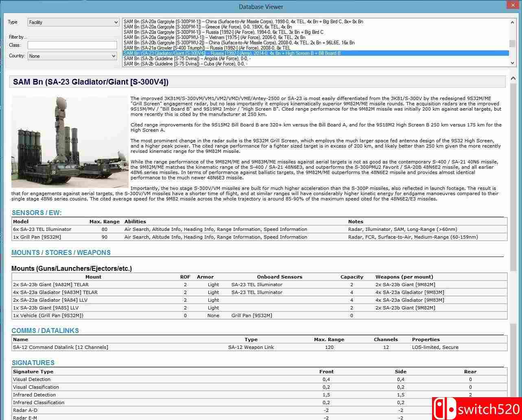This screenshot has height=420, width=522.
Task: Close the Database Viewer window
Action: [512, 6]
